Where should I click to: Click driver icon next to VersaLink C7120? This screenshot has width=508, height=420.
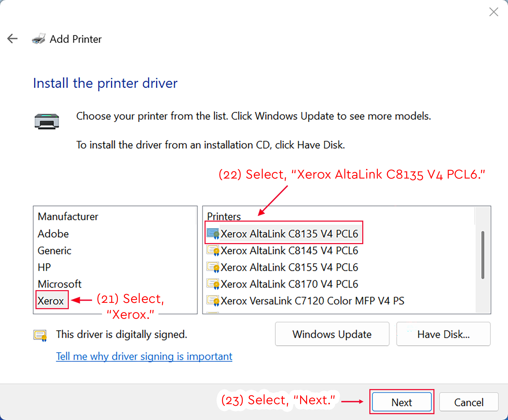pyautogui.click(x=213, y=301)
